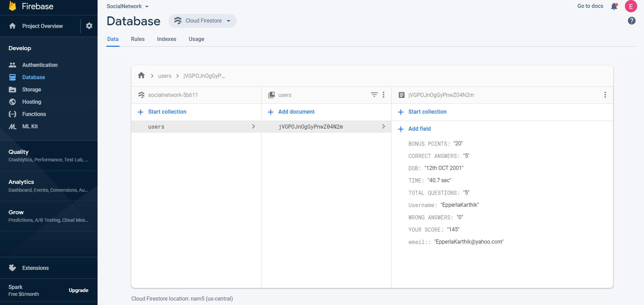Click the BONUS POINTS field value

click(458, 144)
